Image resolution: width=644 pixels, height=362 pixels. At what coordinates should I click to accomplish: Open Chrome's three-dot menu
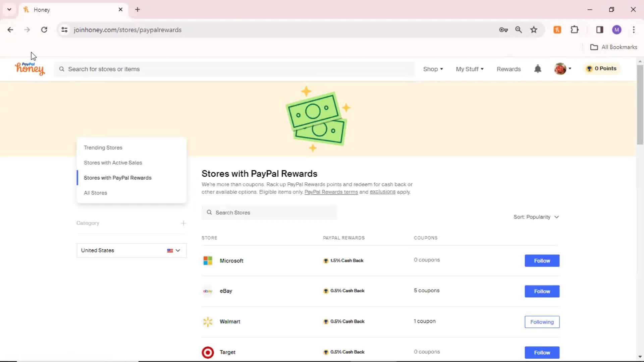tap(634, 29)
